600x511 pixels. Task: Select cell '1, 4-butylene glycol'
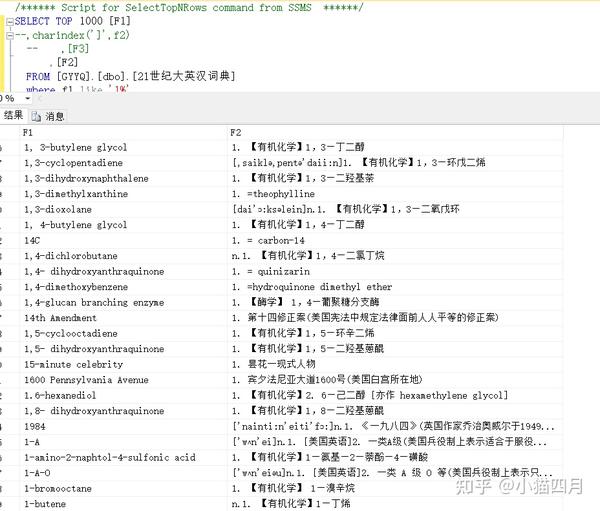click(x=124, y=225)
